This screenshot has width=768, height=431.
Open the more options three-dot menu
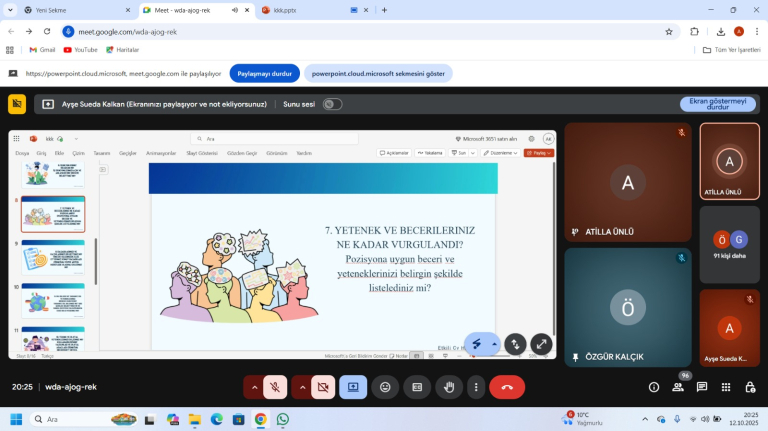coord(475,387)
